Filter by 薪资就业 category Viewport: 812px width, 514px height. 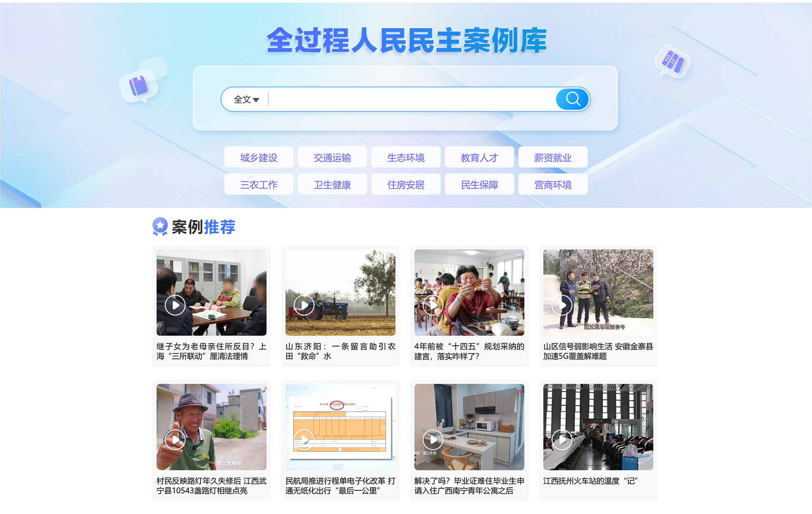(x=553, y=158)
